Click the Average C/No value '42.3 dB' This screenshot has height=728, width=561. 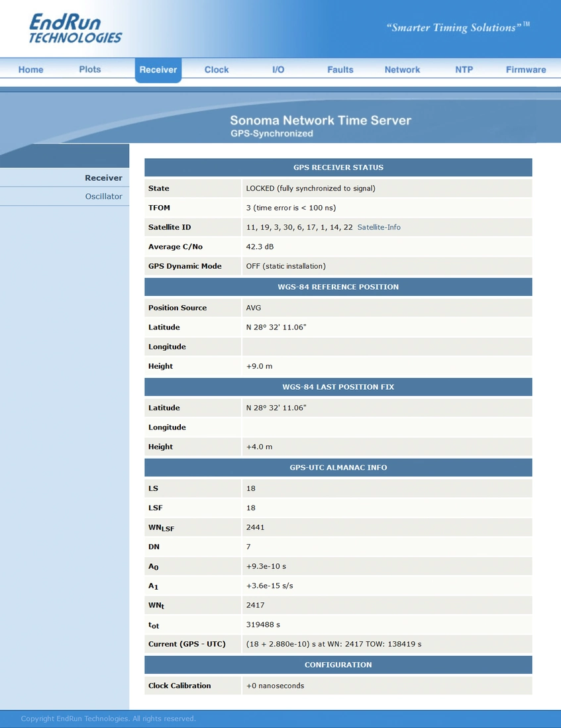260,247
